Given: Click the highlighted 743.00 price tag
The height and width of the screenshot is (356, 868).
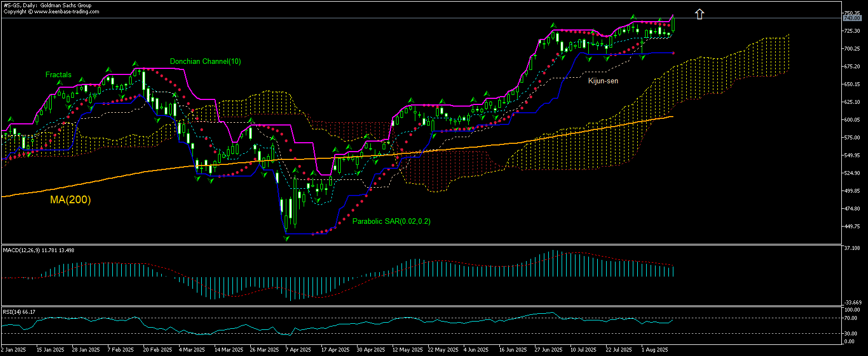Looking at the screenshot, I should [851, 18].
